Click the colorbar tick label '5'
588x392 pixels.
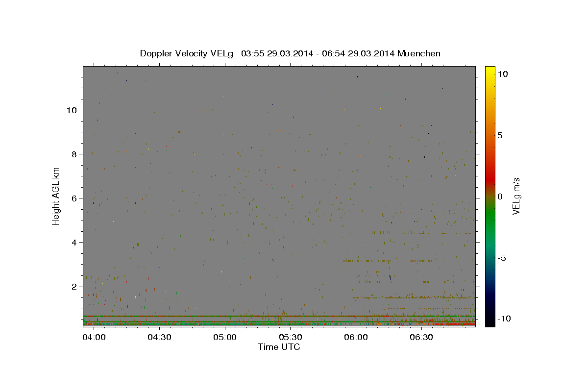pos(500,135)
